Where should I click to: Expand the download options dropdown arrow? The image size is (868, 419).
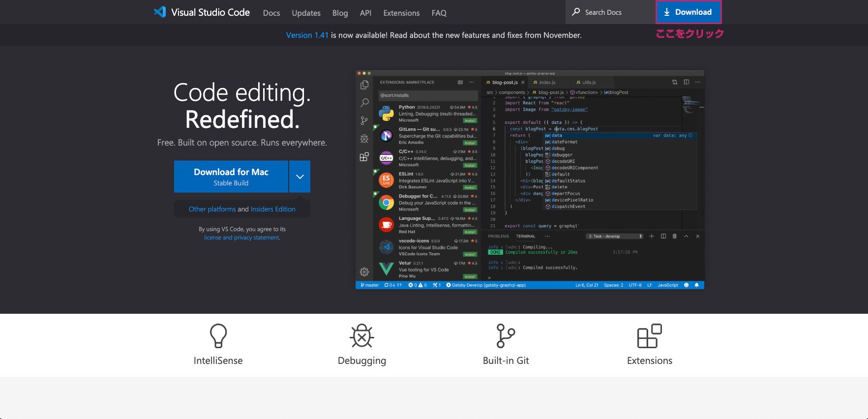(x=299, y=177)
